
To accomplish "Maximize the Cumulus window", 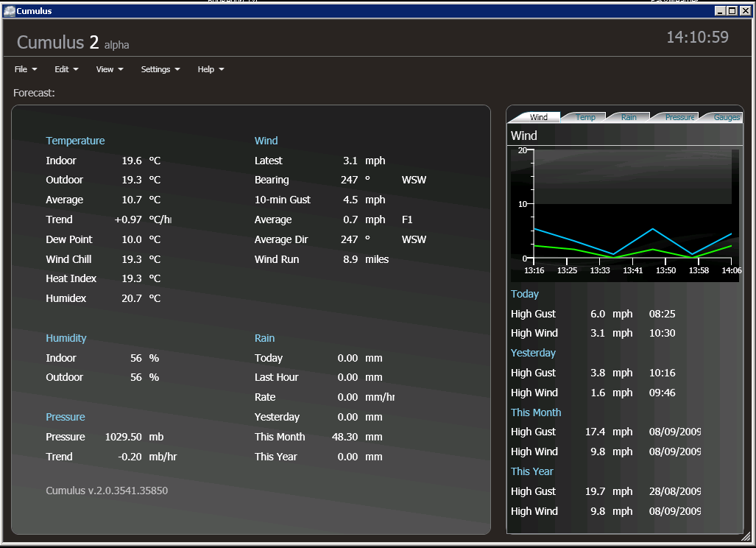I will 732,10.
